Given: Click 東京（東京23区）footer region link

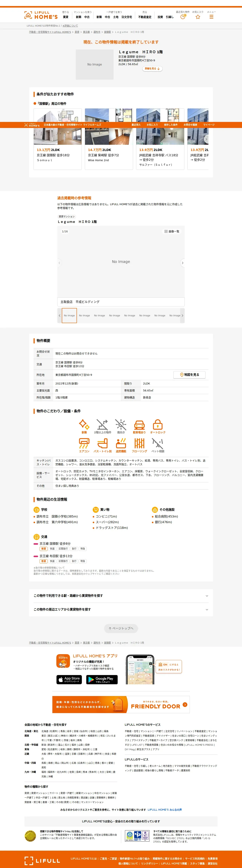Looking at the screenshot, I should 50,736.
